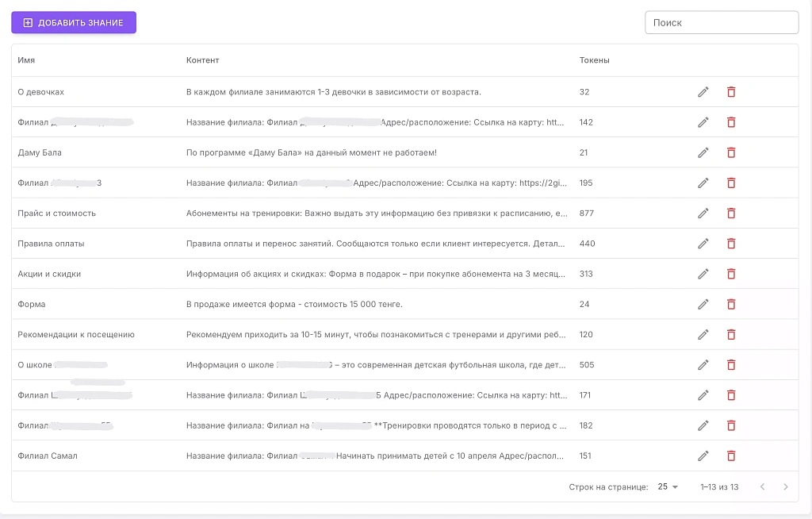The height and width of the screenshot is (519, 812).
Task: Go to the previous page arrow
Action: tap(762, 486)
